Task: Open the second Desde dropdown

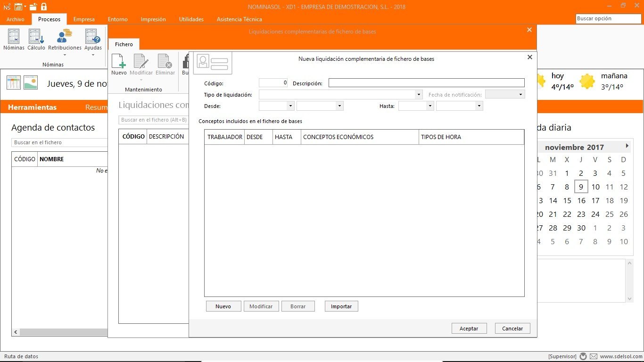Action: 339,106
